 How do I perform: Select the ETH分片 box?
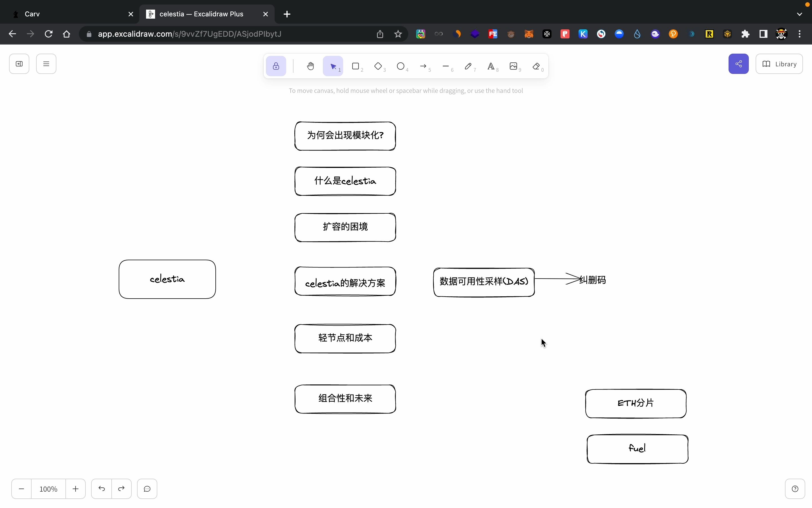[x=636, y=404]
